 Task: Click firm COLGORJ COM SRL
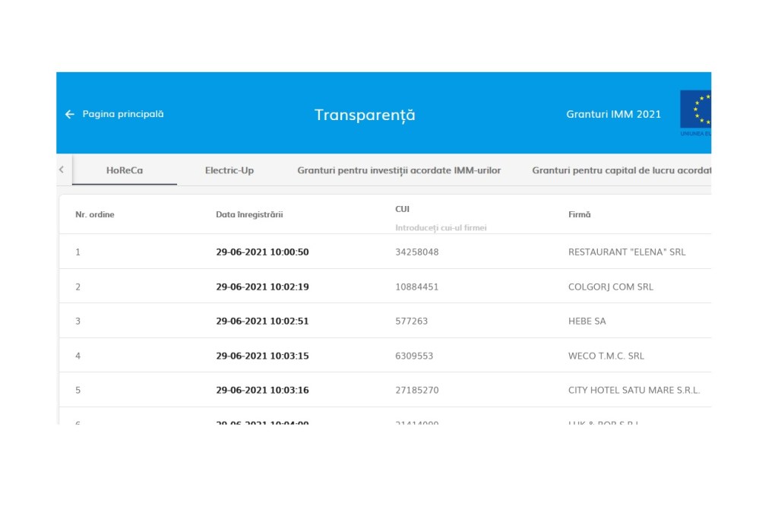coord(611,287)
